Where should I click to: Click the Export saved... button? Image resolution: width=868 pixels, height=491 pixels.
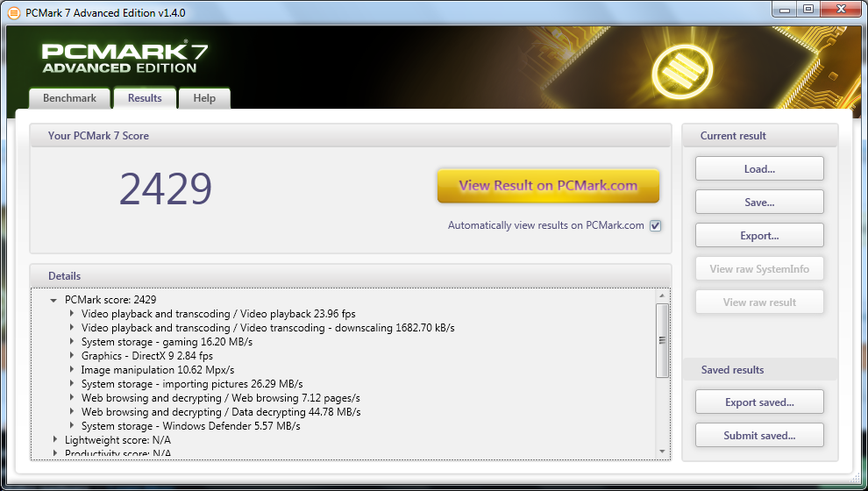(x=759, y=402)
